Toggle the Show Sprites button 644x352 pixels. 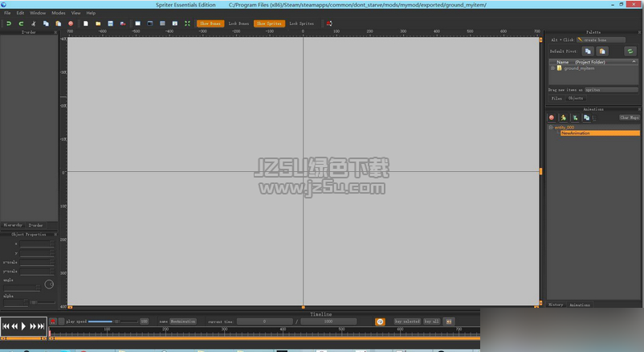(x=269, y=23)
